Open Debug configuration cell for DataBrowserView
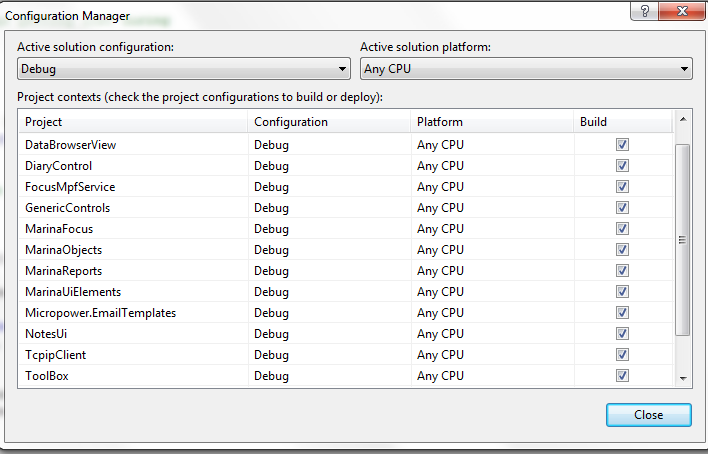708x454 pixels. pos(330,145)
